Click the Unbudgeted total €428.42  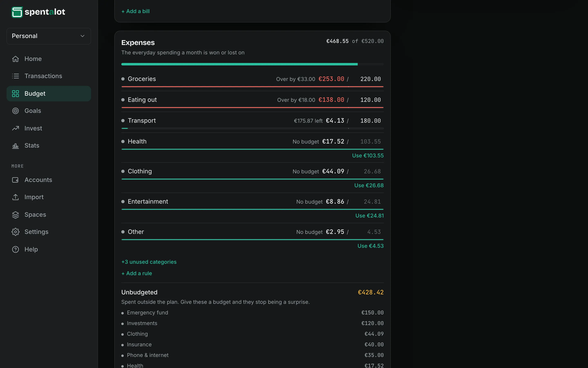[x=371, y=292]
